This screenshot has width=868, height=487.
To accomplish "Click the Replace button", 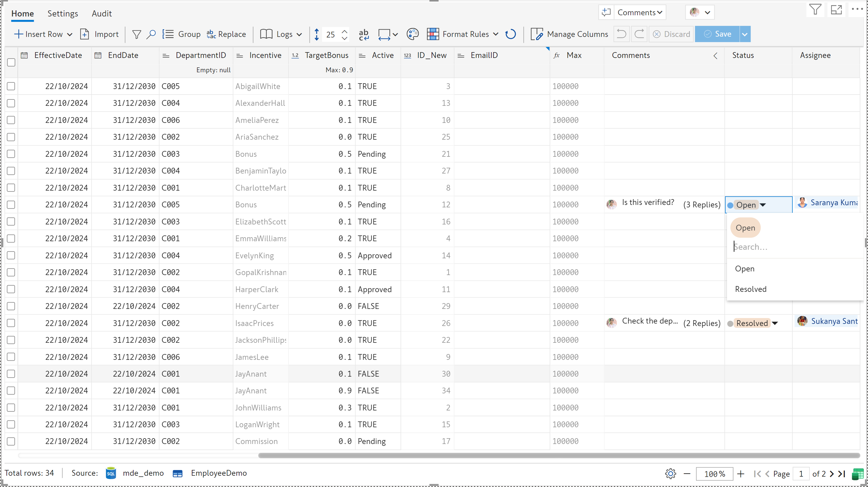I will point(226,34).
